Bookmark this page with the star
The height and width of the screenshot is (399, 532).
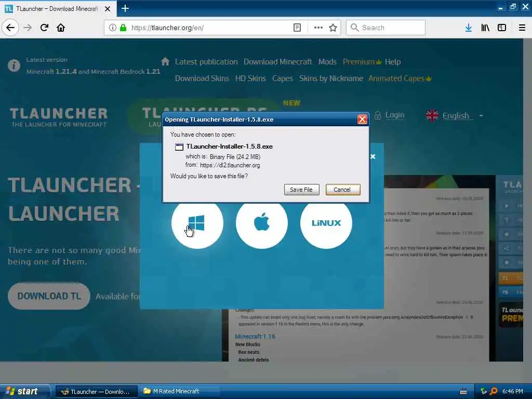click(x=333, y=28)
